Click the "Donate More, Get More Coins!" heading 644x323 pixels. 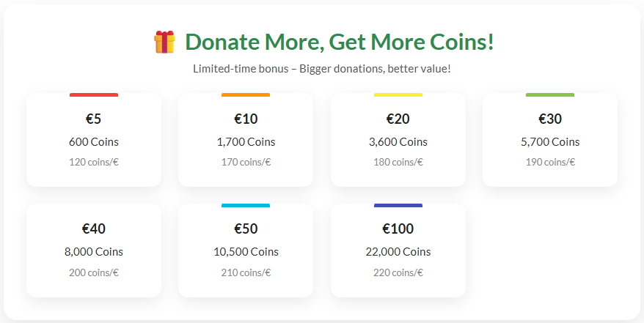[339, 42]
